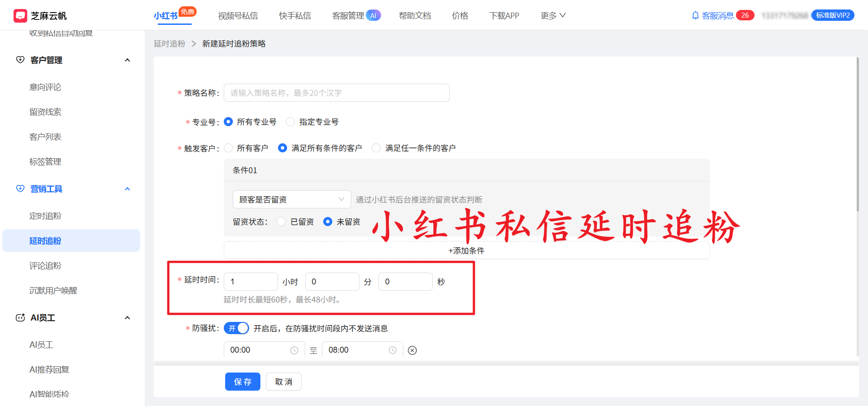Viewport: 868px width, 406px height.
Task: Expand the 更多 menu
Action: (x=553, y=16)
